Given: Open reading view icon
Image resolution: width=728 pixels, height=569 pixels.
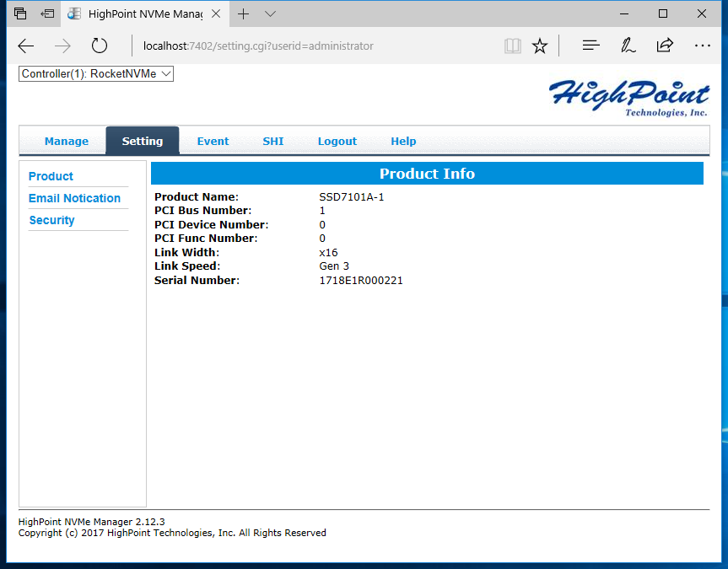Looking at the screenshot, I should (513, 46).
